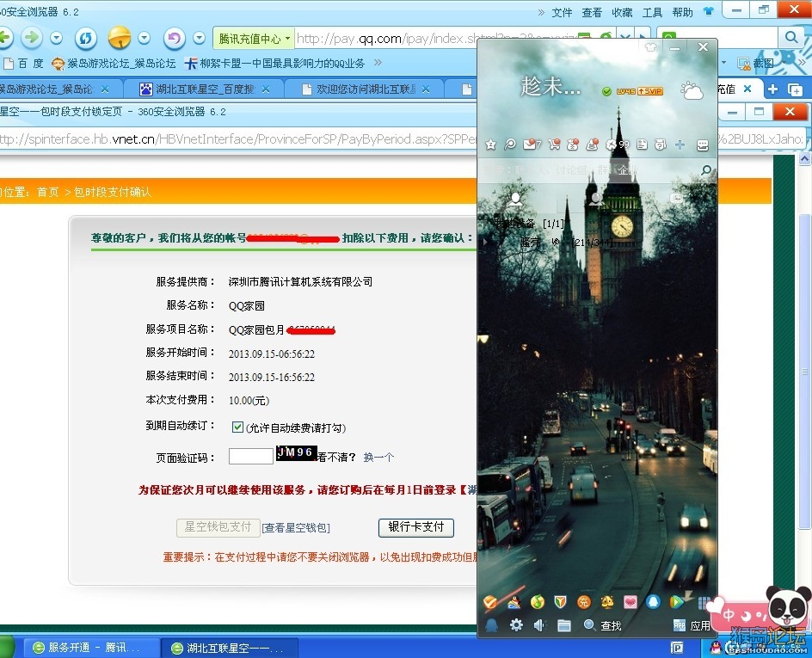
Task: Toggle the auto-renewal checkbox on payment page
Action: click(237, 427)
